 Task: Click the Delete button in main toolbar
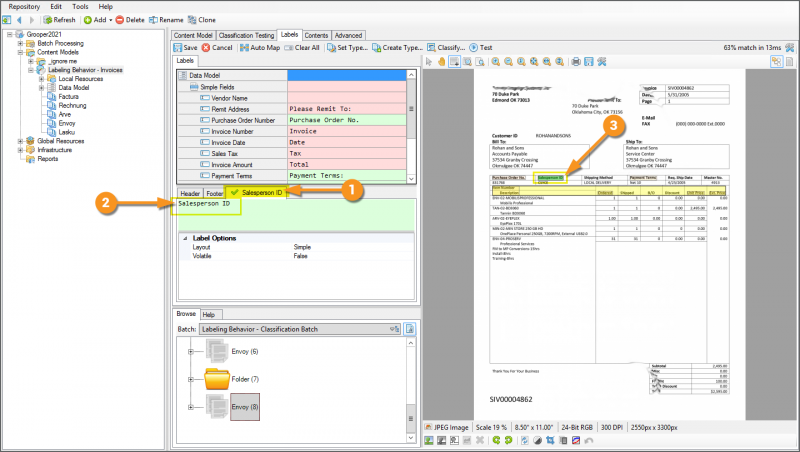(x=128, y=19)
